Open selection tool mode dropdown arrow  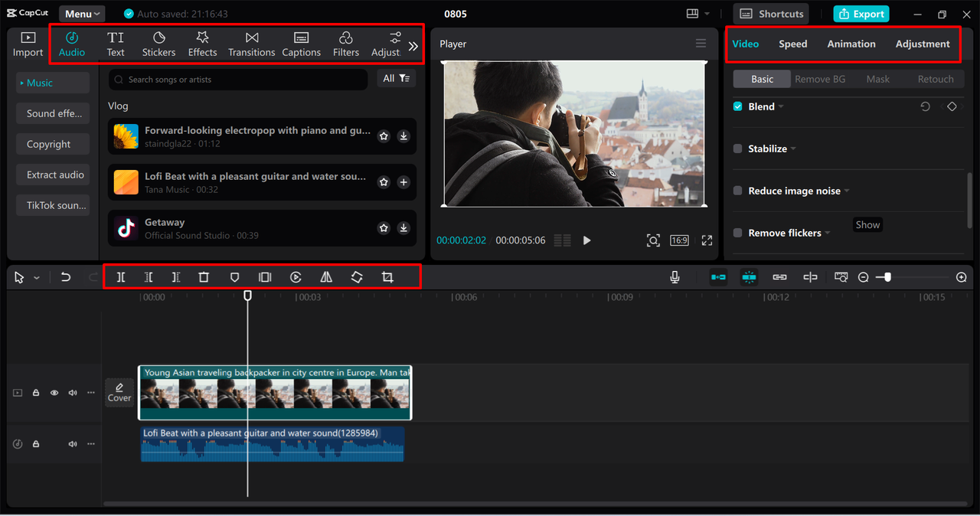click(x=37, y=278)
